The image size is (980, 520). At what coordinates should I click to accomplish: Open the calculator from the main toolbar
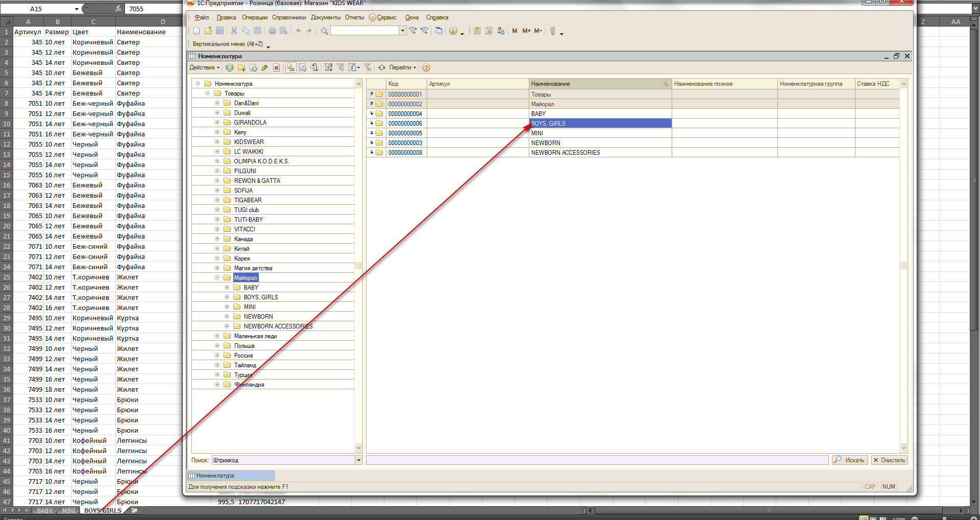(477, 31)
